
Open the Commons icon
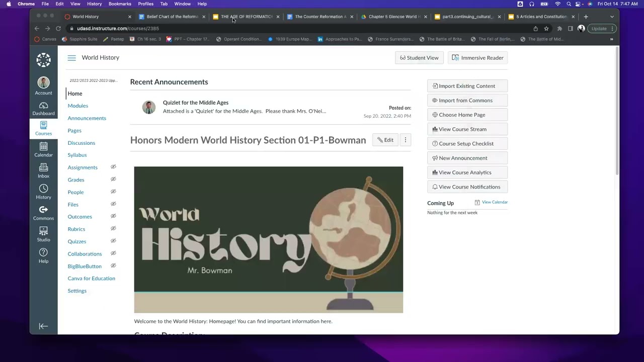[43, 210]
